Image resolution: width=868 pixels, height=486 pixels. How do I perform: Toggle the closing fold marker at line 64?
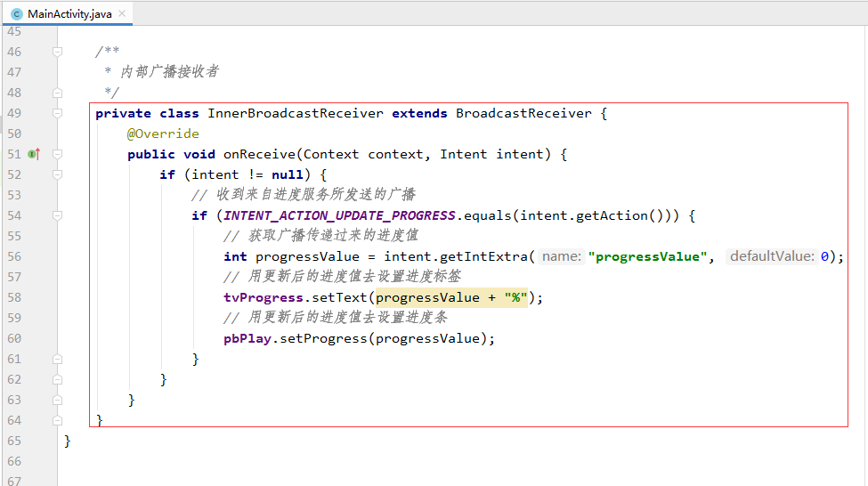(57, 420)
